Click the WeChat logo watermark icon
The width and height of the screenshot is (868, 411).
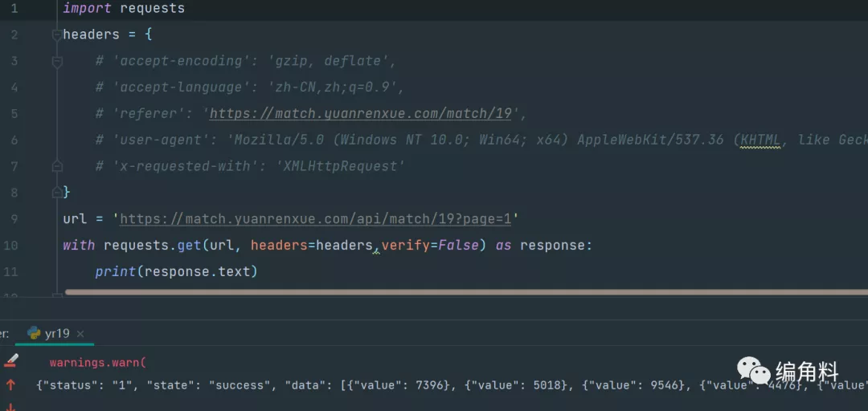coord(754,372)
